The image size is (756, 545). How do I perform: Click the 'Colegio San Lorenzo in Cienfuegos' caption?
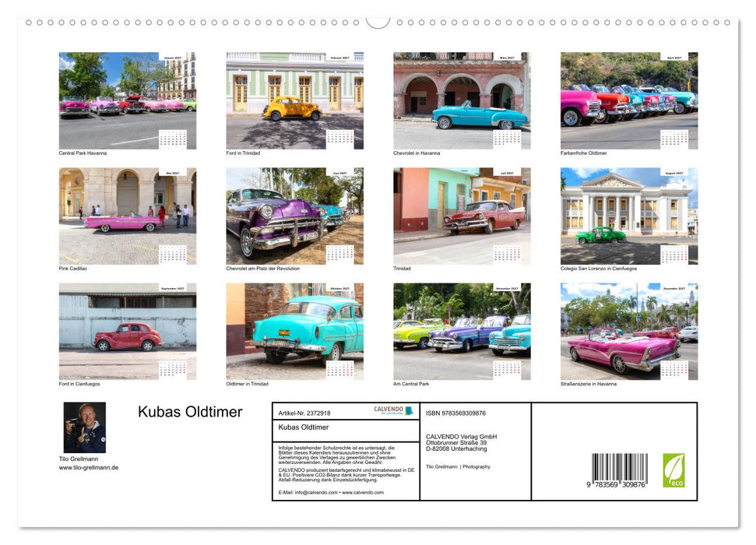tap(599, 269)
